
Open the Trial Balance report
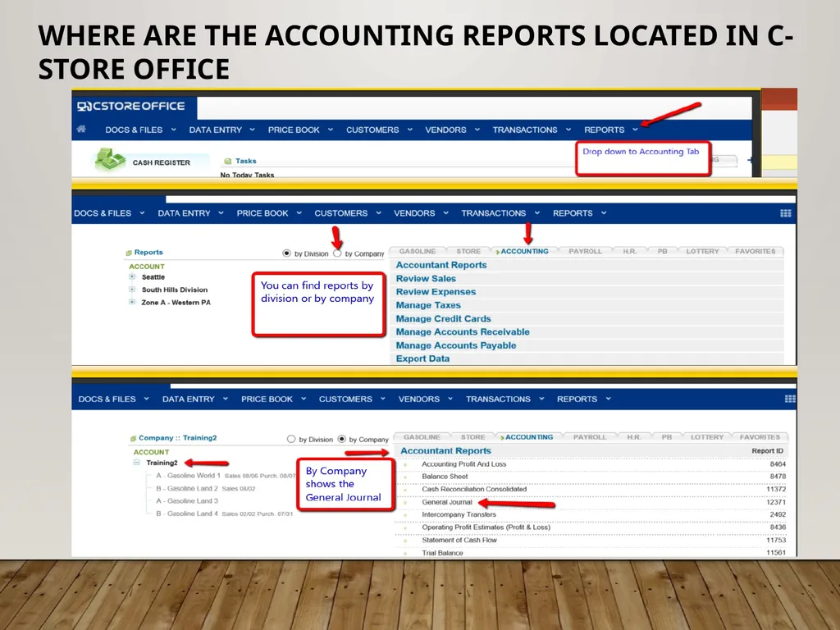[442, 553]
